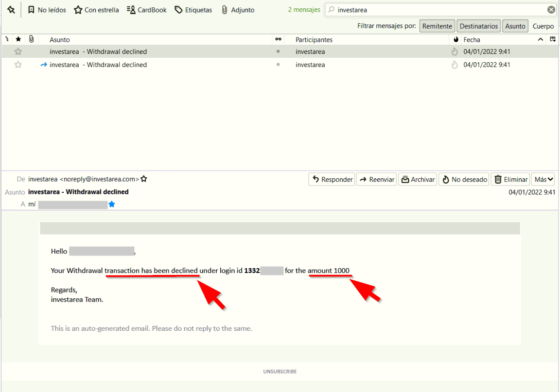560x392 pixels.
Task: Pin the quick filter bar settings
Action: (x=11, y=10)
